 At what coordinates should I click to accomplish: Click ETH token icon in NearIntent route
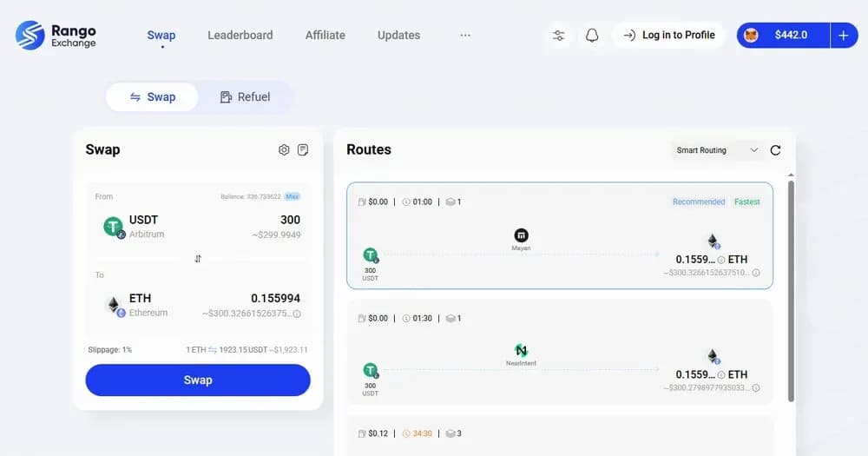713,356
